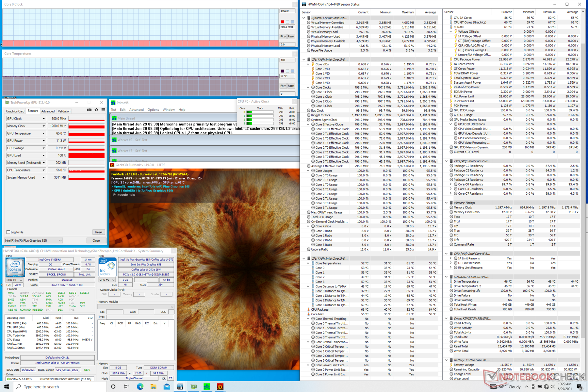
Task: Click the Prime95 taskbar icon
Action: [207, 386]
